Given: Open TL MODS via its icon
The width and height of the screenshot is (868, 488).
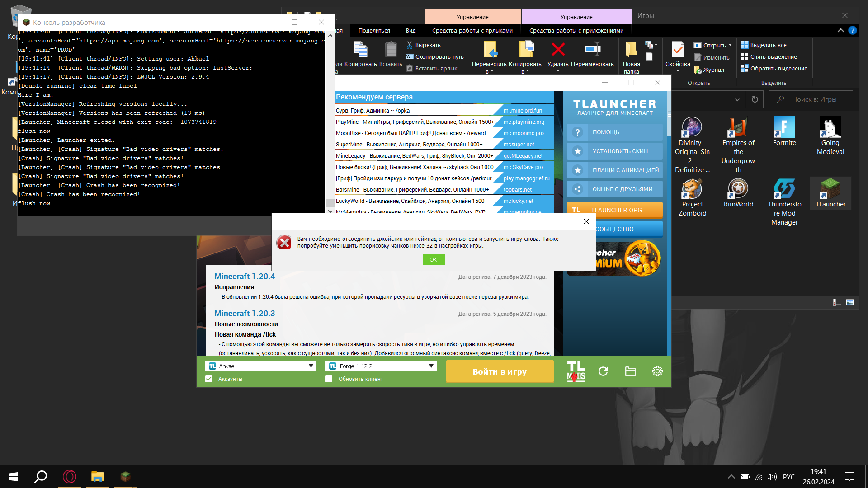Looking at the screenshot, I should click(x=575, y=371).
